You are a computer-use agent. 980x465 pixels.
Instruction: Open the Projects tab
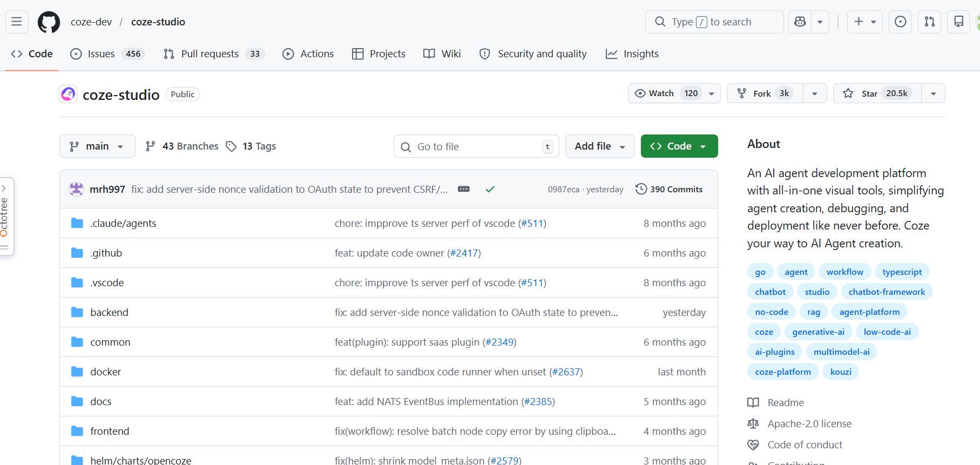click(x=379, y=54)
